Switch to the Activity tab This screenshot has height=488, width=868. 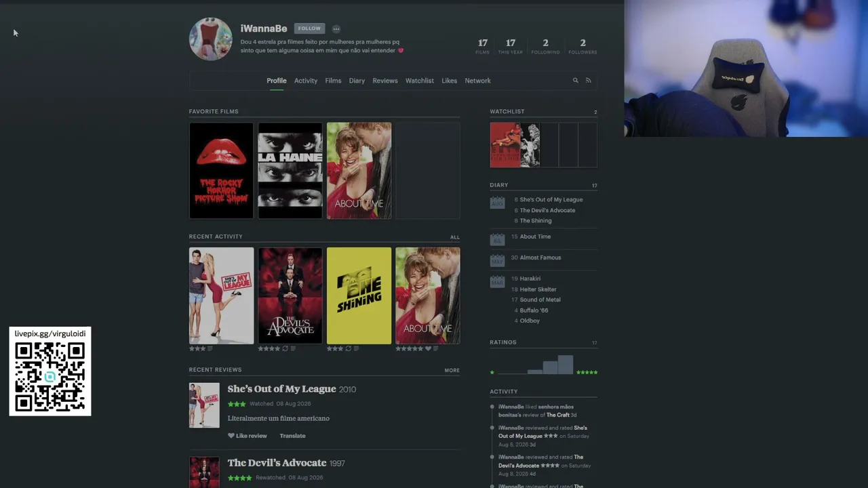coord(306,81)
